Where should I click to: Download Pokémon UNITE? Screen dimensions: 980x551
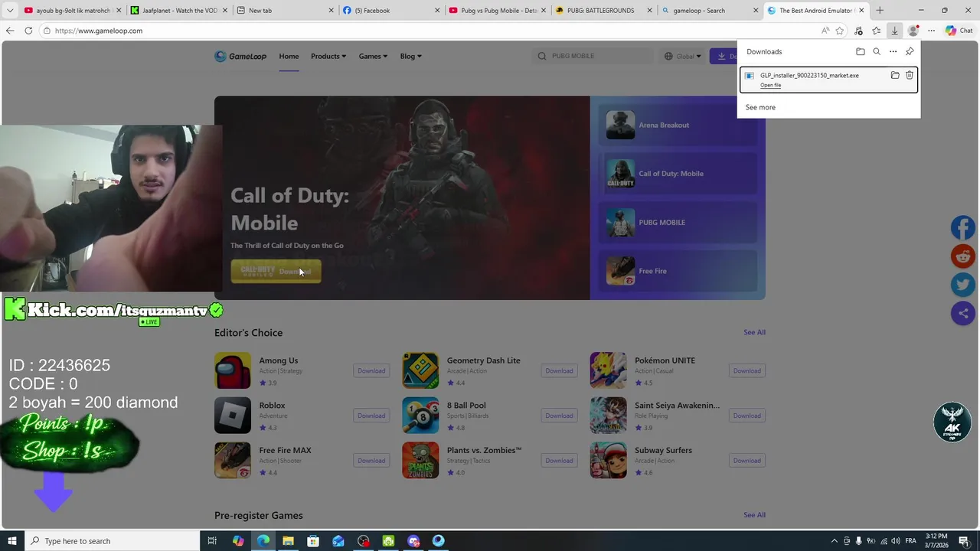click(746, 371)
